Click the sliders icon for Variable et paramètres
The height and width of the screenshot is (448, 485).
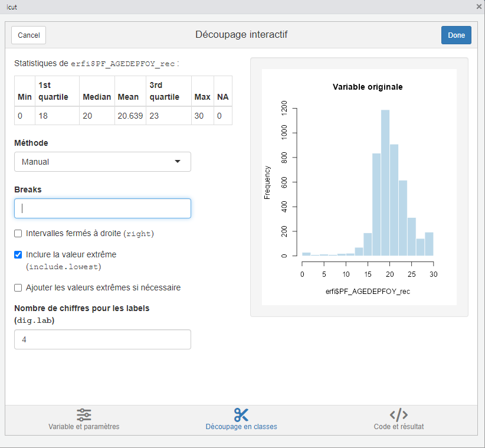tap(84, 414)
